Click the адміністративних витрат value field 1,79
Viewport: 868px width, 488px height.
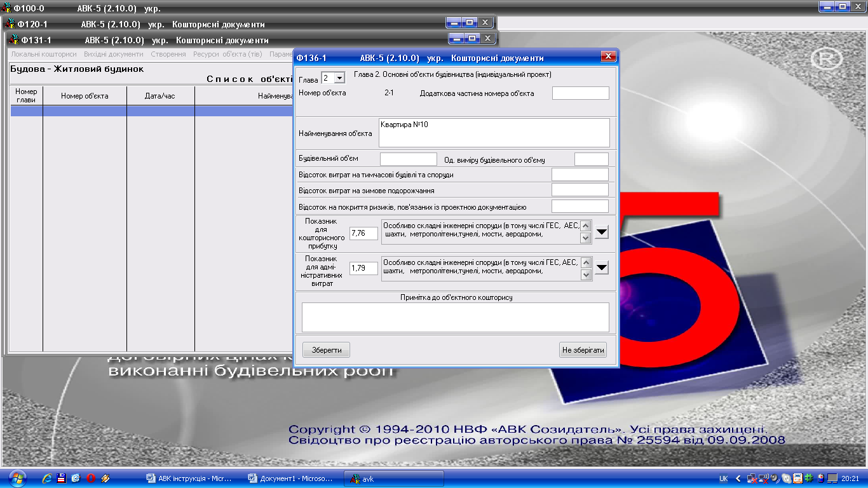click(363, 268)
